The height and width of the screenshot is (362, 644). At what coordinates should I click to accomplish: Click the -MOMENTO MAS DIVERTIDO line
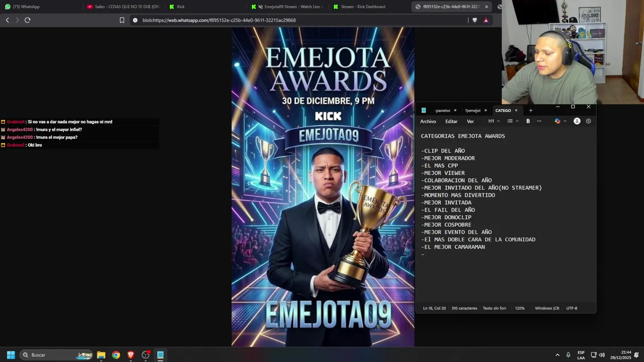458,195
